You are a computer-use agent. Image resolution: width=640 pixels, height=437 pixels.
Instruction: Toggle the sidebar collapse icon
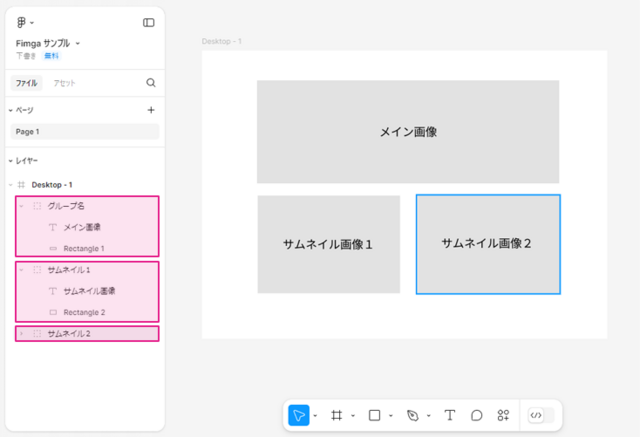[x=149, y=22]
